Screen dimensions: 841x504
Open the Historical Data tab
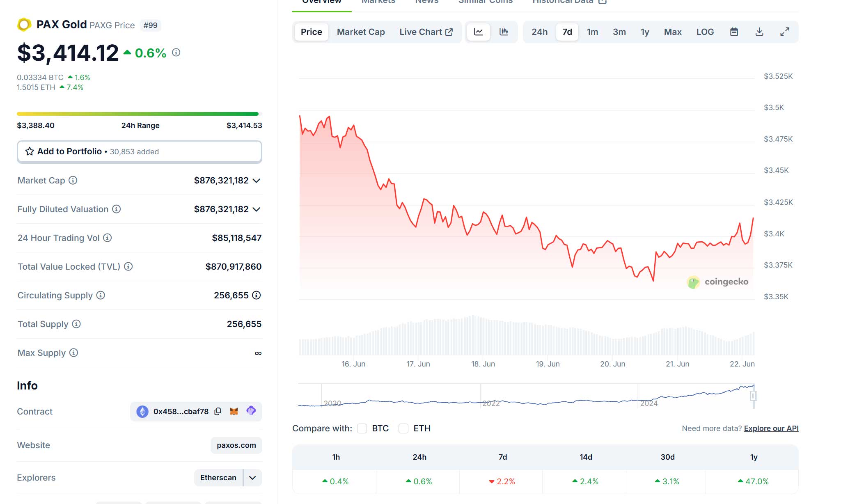pos(569,2)
